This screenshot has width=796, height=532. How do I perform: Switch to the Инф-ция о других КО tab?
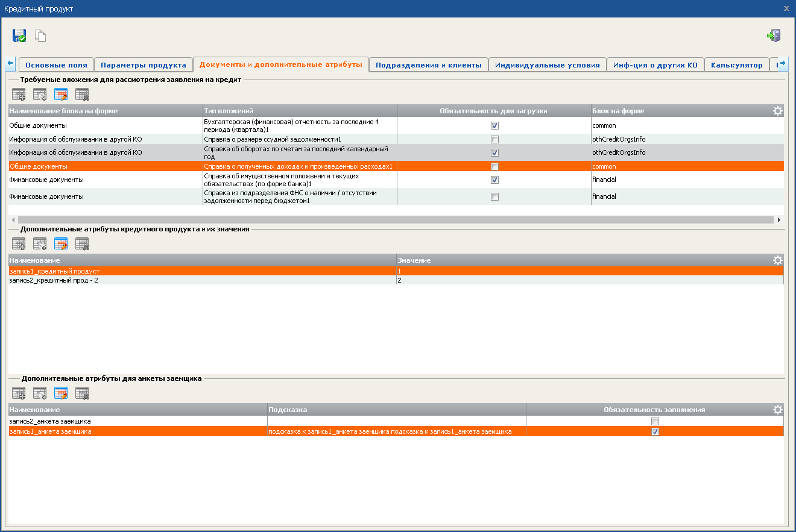point(655,65)
